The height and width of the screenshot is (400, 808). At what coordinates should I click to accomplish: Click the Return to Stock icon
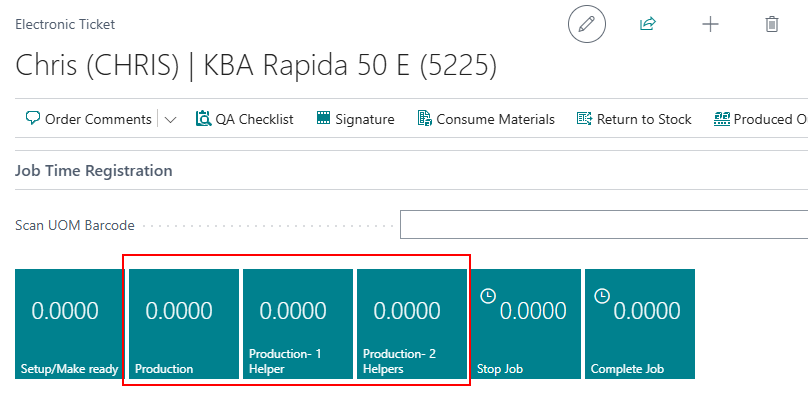[x=584, y=119]
